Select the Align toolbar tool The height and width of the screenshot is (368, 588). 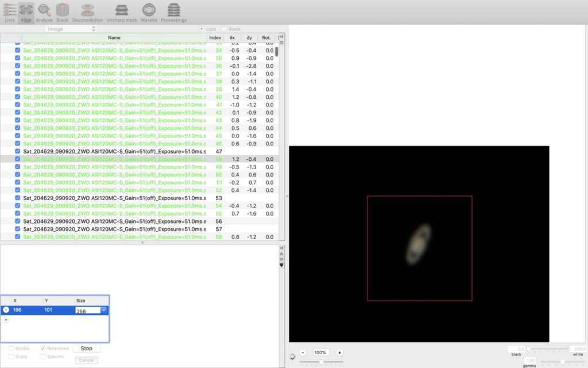point(26,13)
